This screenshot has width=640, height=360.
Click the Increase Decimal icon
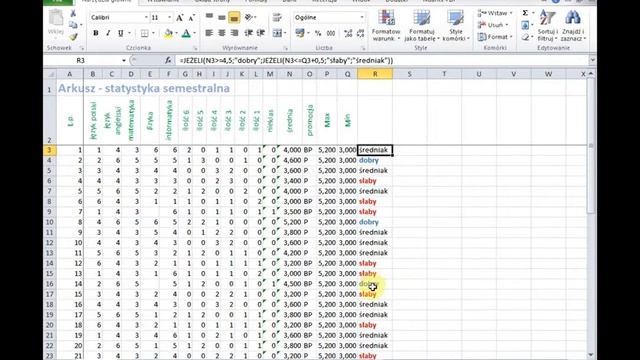click(348, 33)
